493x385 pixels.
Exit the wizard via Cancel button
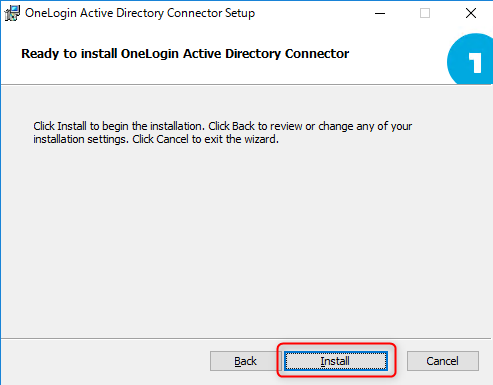tap(443, 361)
